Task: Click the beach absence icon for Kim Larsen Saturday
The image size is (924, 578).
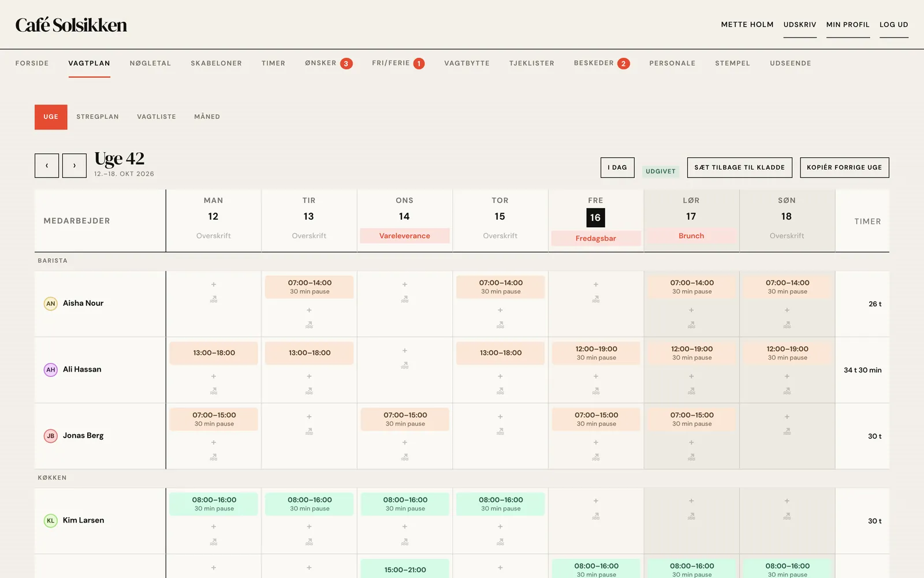Action: click(x=691, y=516)
